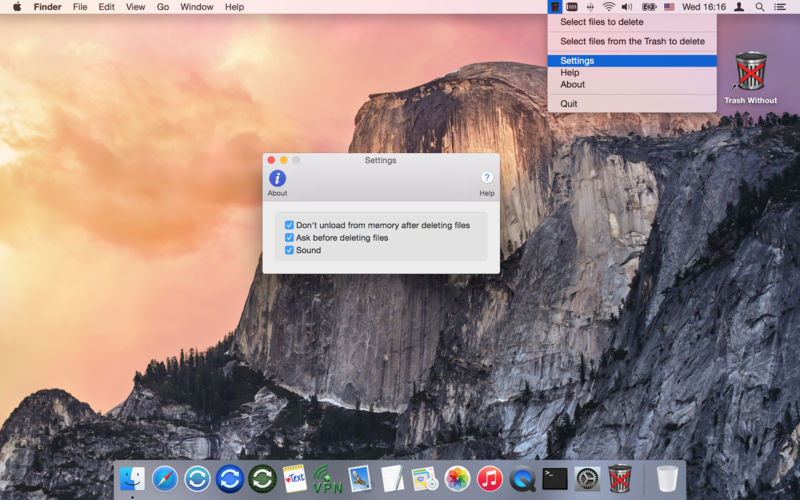Open the Go menu

click(x=163, y=7)
